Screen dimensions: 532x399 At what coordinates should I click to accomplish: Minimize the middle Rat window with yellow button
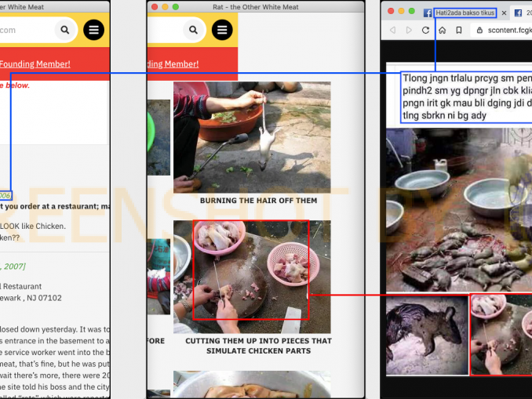165,7
